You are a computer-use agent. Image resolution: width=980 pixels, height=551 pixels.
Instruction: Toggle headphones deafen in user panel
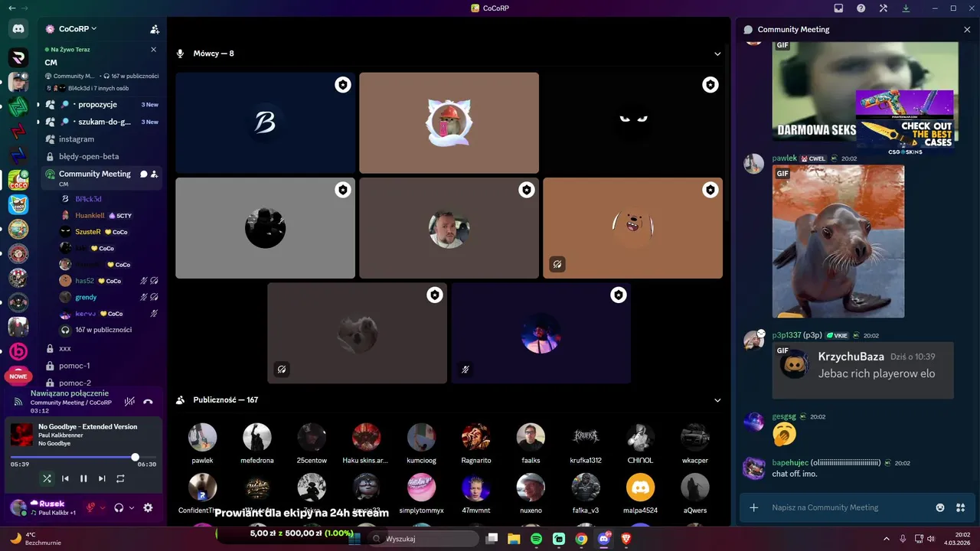(x=119, y=507)
